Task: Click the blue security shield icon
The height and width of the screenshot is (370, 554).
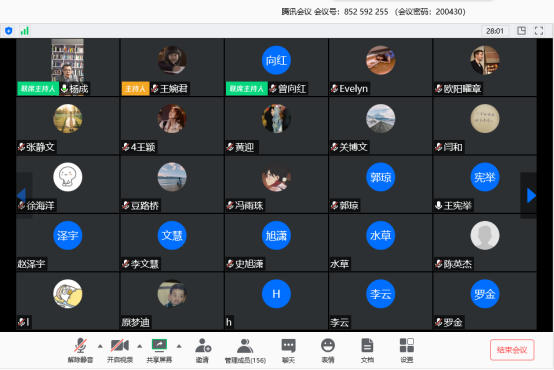Action: [9, 31]
